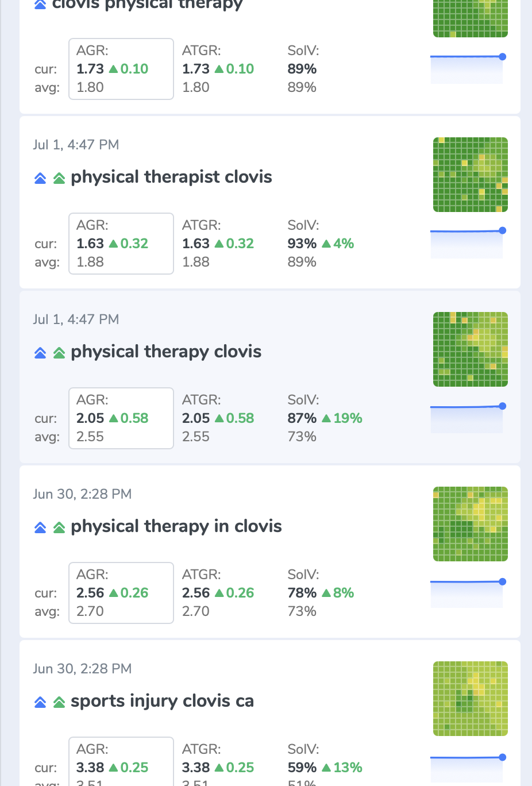View heatmap grid for physical therapist clovis

pyautogui.click(x=471, y=175)
